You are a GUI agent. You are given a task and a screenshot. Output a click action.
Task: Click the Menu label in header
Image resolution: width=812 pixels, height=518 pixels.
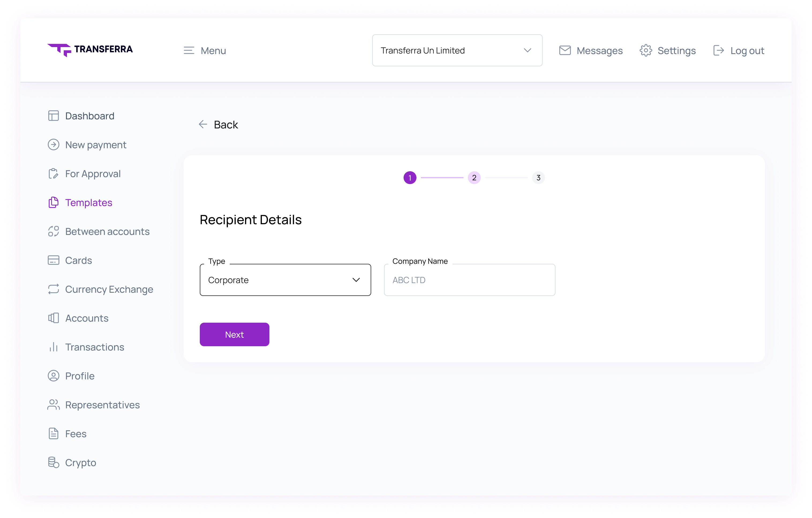213,51
